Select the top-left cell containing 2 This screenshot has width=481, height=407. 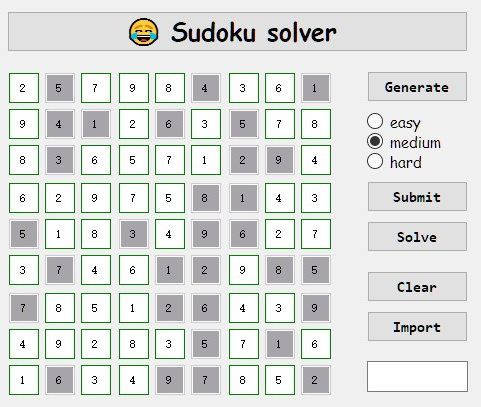[x=24, y=88]
